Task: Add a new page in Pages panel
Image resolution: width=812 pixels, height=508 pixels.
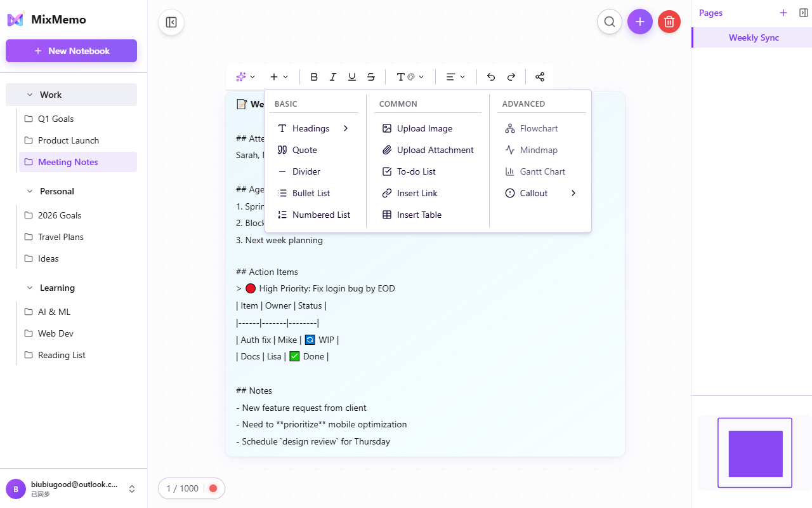Action: [783, 13]
